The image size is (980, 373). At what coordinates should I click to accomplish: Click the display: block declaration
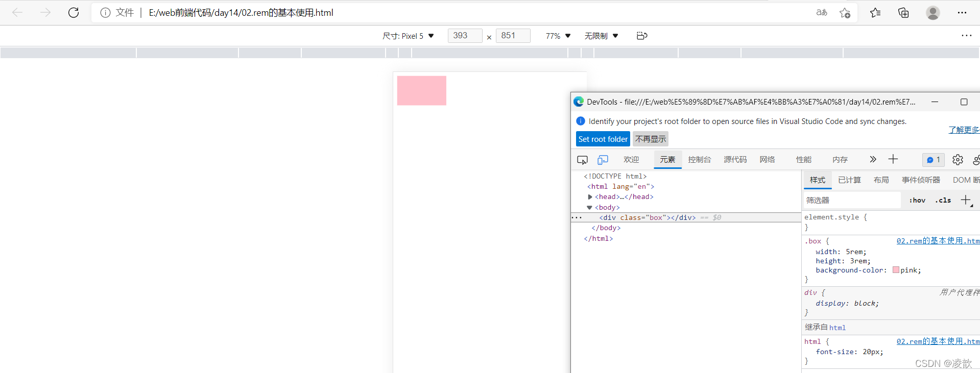(847, 303)
